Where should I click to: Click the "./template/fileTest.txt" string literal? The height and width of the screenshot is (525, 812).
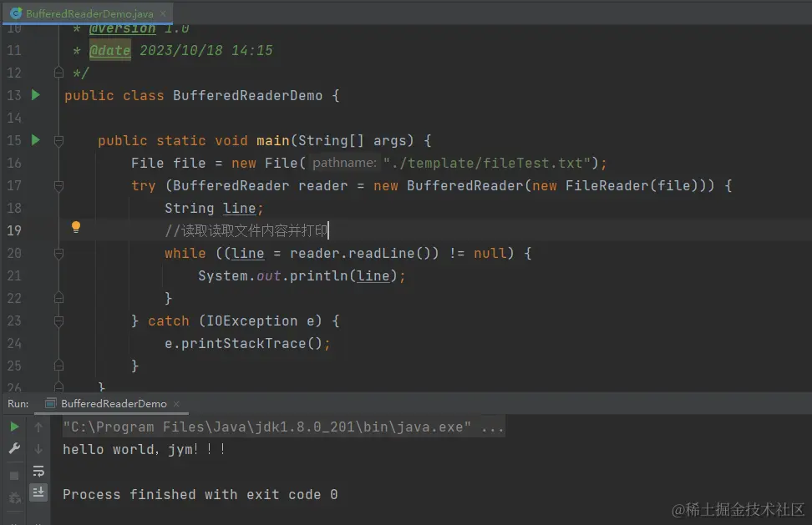(487, 164)
